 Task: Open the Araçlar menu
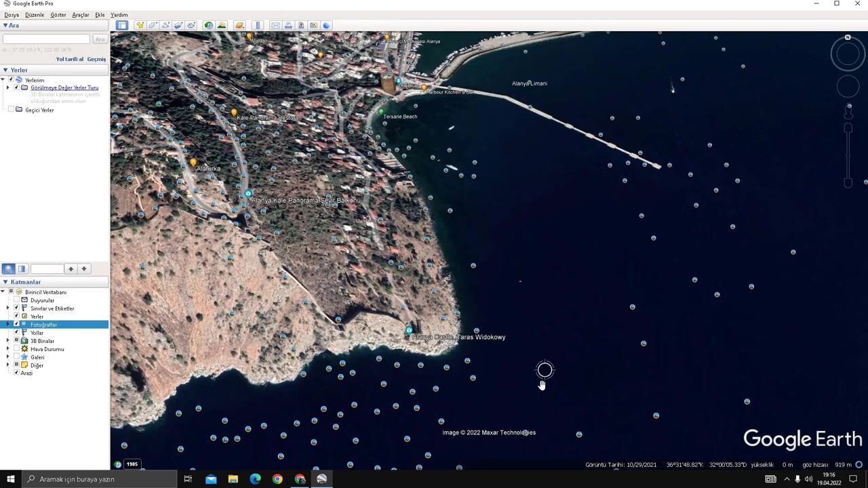click(80, 14)
